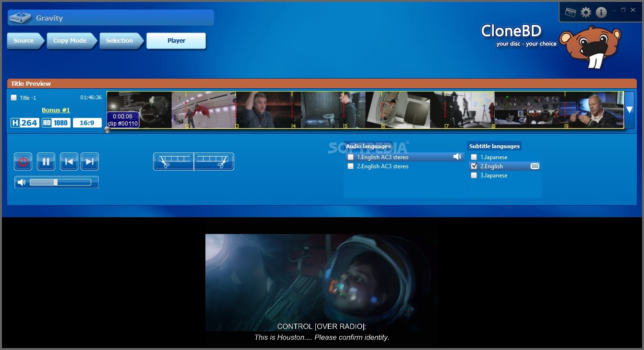Viewport: 644px width, 350px height.
Task: Open the Bonus #1 title link
Action: coord(56,110)
